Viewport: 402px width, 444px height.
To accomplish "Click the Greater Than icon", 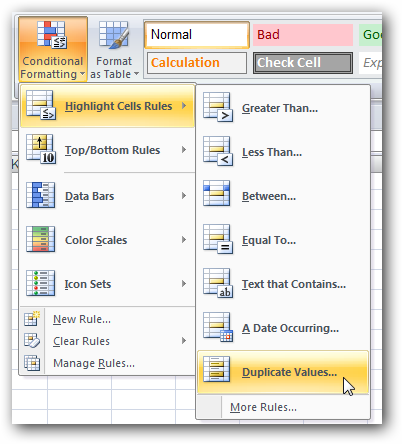I will pyautogui.click(x=218, y=107).
